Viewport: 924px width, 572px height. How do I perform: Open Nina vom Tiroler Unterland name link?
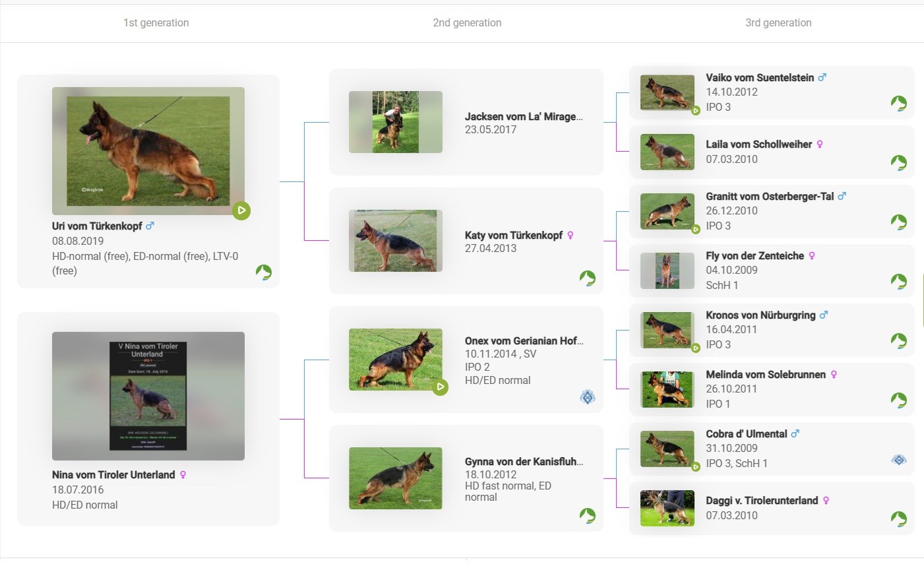click(x=113, y=475)
